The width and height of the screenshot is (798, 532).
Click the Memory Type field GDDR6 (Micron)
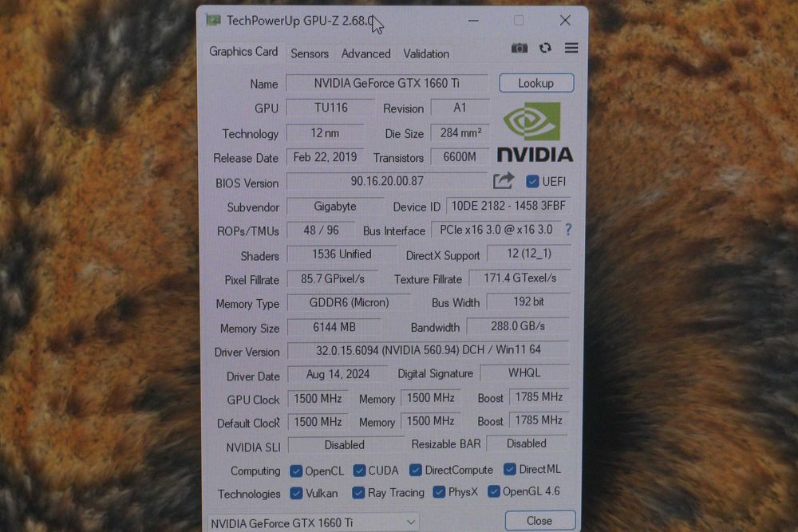(x=350, y=302)
